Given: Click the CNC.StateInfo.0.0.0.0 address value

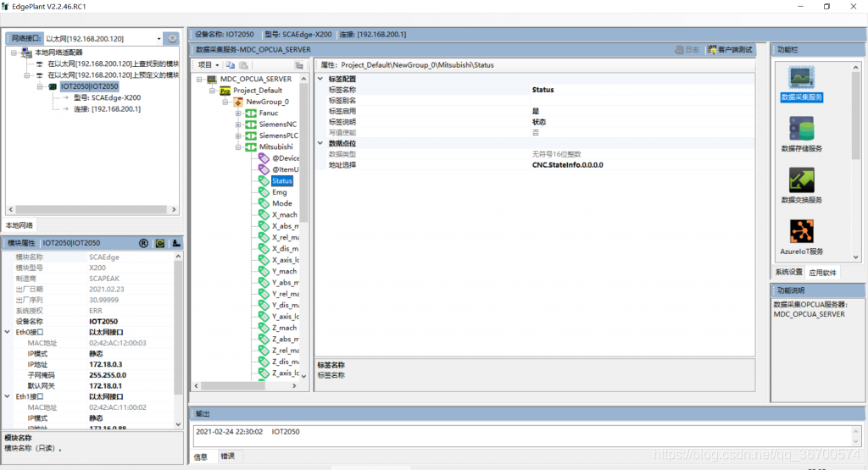Looking at the screenshot, I should (567, 165).
